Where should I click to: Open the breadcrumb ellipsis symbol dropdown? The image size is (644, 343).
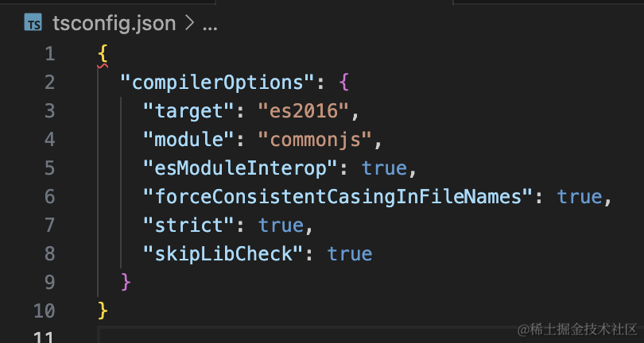pos(209,25)
